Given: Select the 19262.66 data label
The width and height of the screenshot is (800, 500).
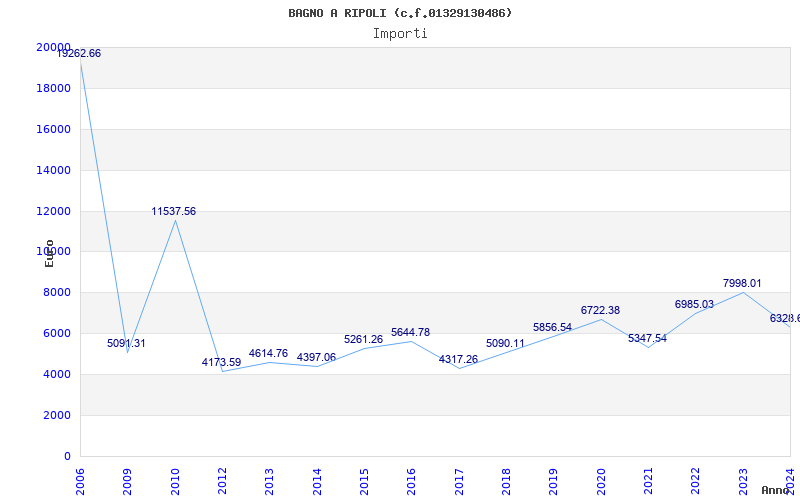Looking at the screenshot, I should point(78,54).
